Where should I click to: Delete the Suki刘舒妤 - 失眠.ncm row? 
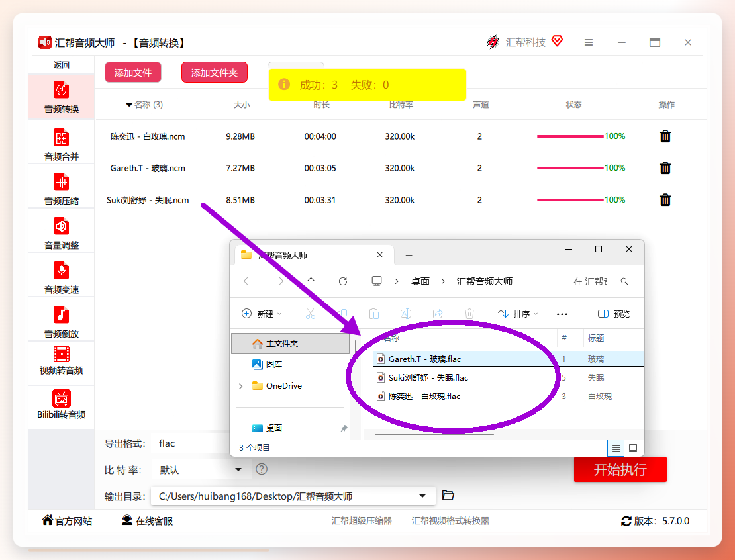click(x=665, y=200)
